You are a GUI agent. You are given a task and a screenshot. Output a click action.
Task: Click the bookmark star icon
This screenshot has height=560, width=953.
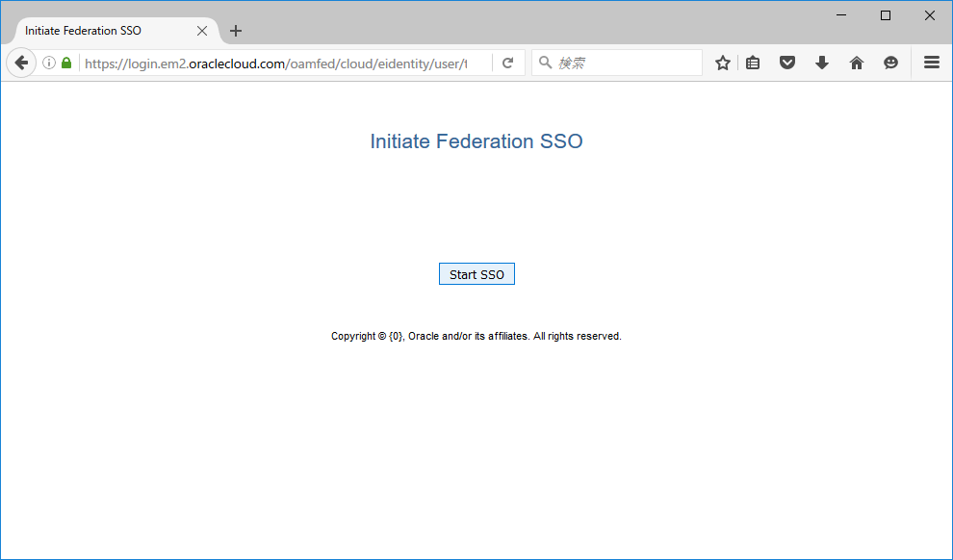722,62
